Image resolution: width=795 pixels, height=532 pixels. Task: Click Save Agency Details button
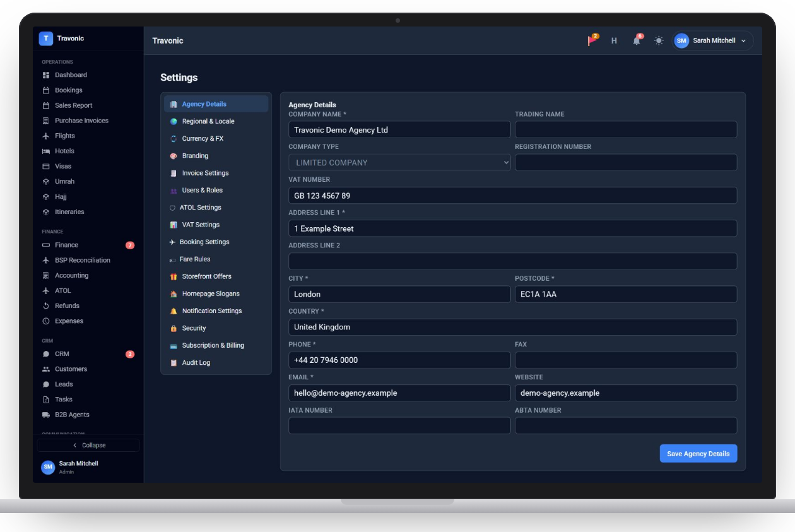point(698,454)
